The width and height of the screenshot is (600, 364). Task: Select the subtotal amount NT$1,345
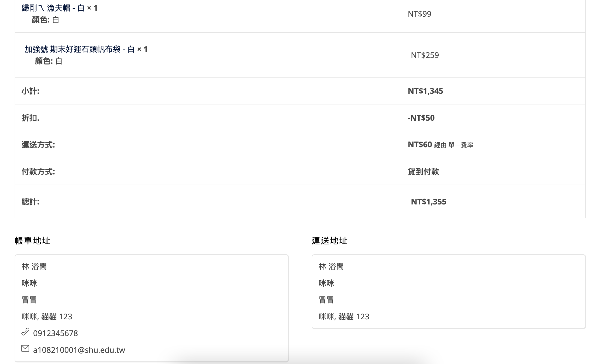[x=425, y=91]
